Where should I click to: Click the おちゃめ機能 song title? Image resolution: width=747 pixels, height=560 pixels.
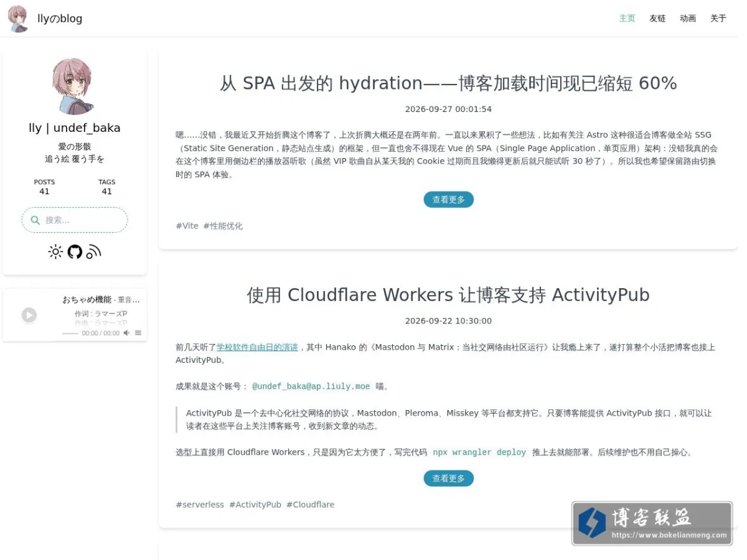point(87,300)
